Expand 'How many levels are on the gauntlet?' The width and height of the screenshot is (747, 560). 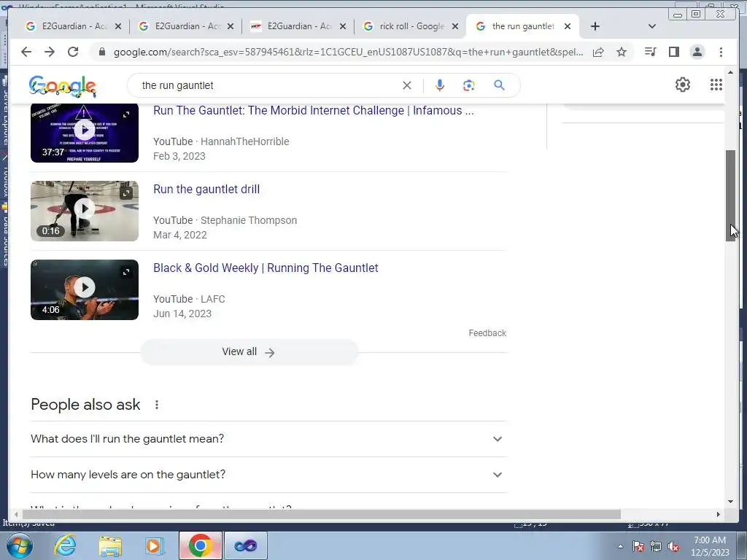[x=268, y=474]
